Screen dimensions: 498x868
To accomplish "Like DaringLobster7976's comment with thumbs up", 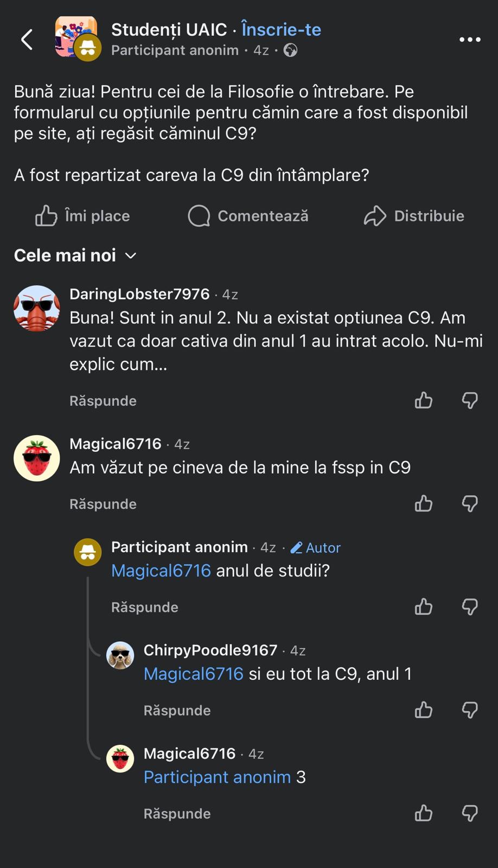I will (x=424, y=400).
